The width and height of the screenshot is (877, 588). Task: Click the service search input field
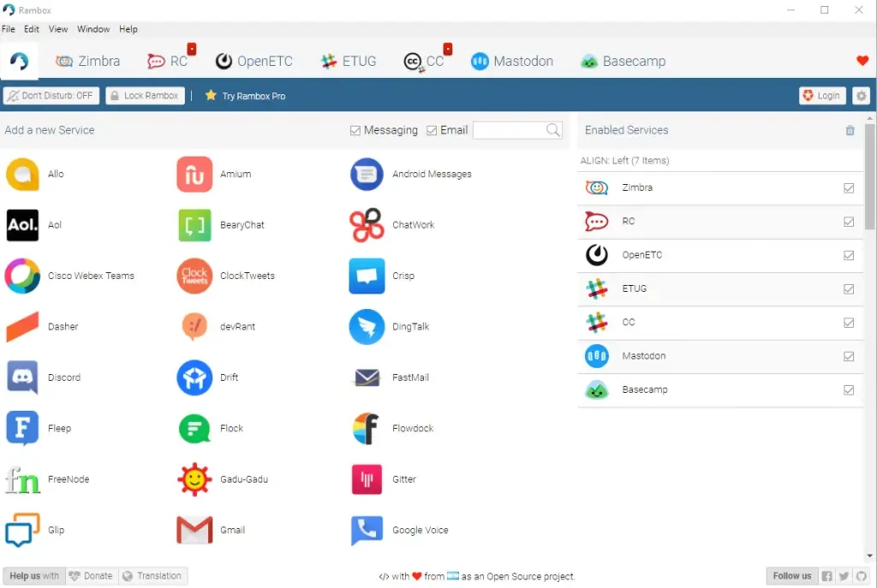510,130
